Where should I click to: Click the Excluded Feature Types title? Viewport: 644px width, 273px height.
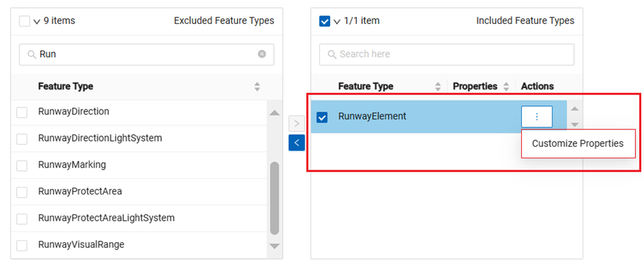224,21
